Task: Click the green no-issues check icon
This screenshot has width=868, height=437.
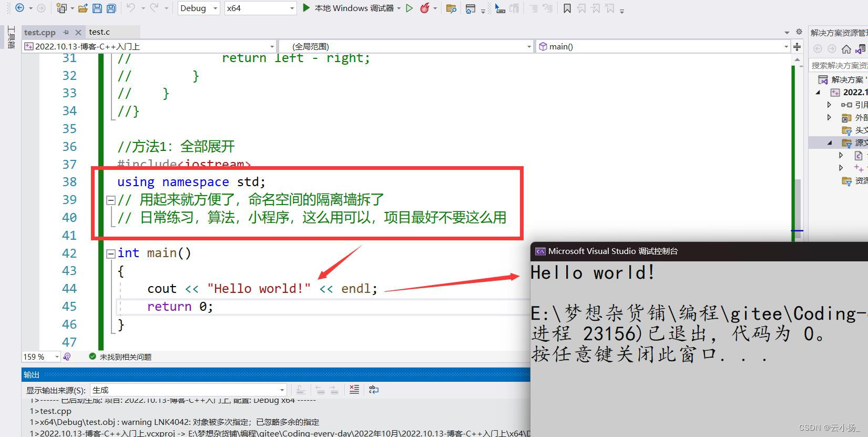Action: coord(93,357)
